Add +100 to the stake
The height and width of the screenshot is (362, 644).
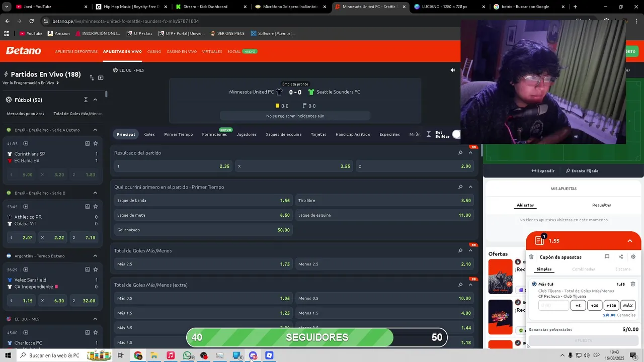click(x=611, y=306)
